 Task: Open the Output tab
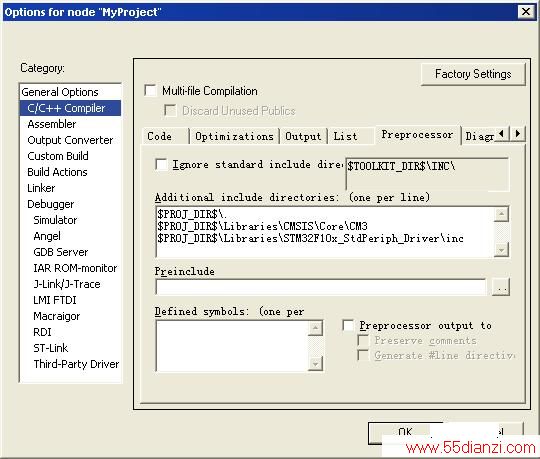[303, 136]
